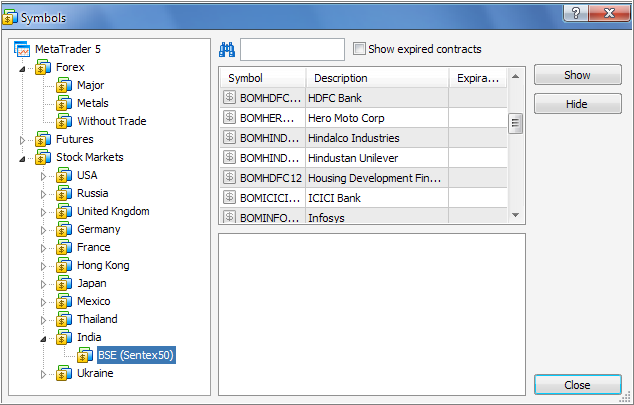The height and width of the screenshot is (405, 634).
Task: Collapse the Forex tree node
Action: (22, 69)
